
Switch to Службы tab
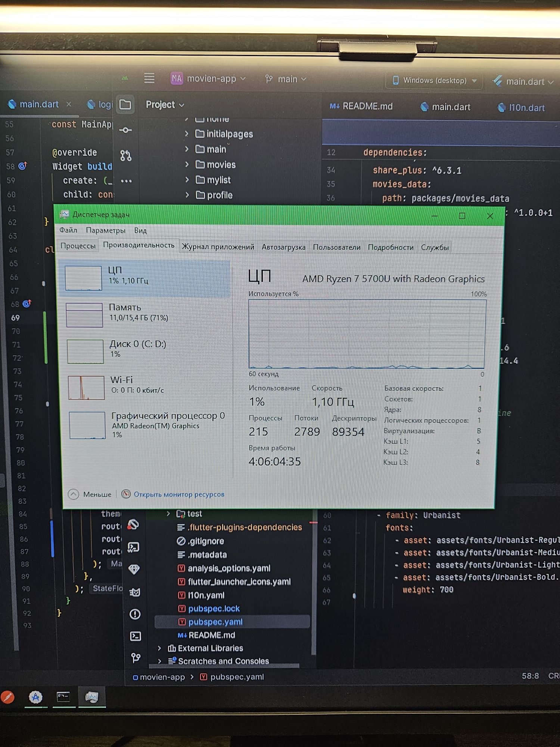[435, 247]
